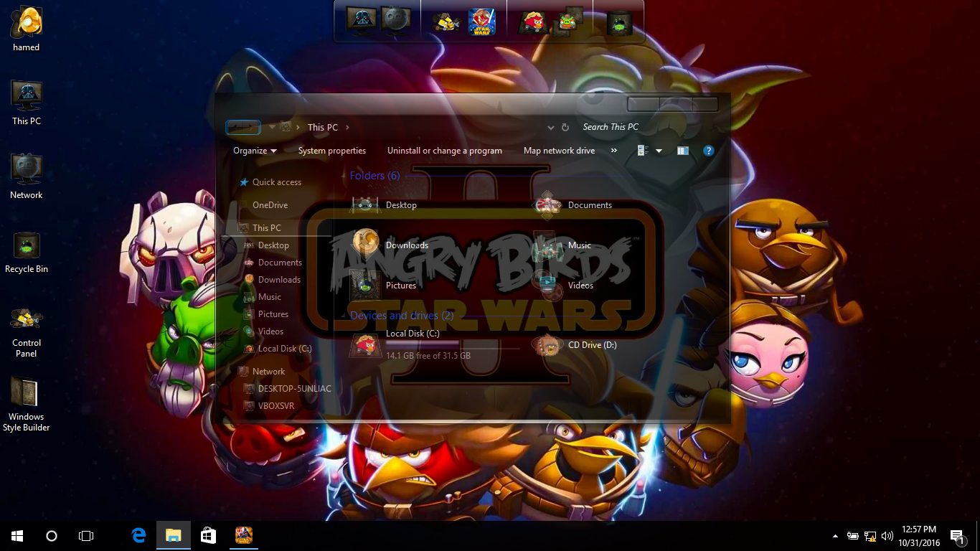Viewport: 980px width, 551px height.
Task: Show more toolbar commands via chevron
Action: point(613,151)
